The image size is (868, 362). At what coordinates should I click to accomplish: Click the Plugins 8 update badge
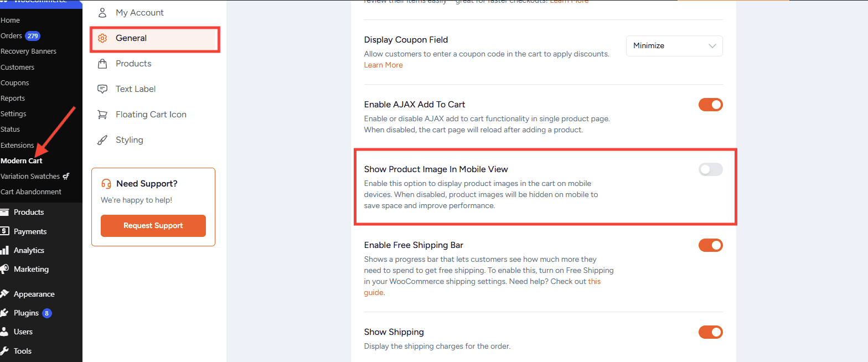pyautogui.click(x=47, y=313)
